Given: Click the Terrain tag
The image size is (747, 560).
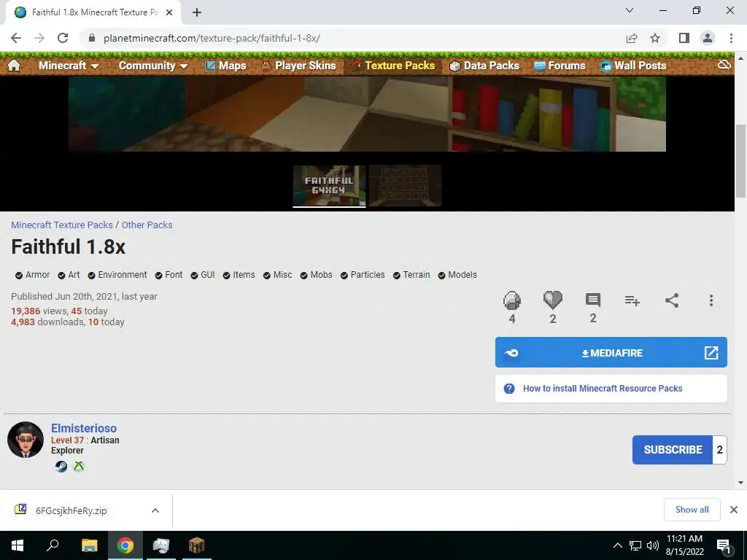Looking at the screenshot, I should (411, 275).
